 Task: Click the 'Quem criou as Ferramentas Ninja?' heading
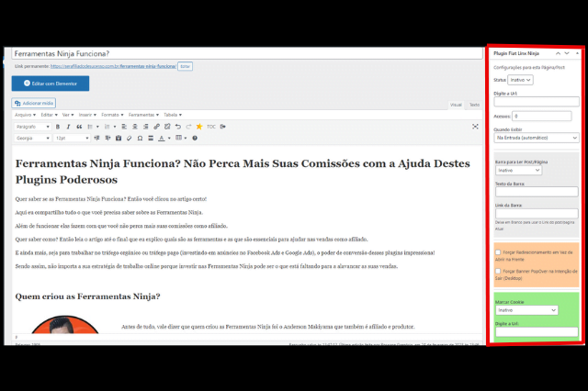(x=88, y=296)
